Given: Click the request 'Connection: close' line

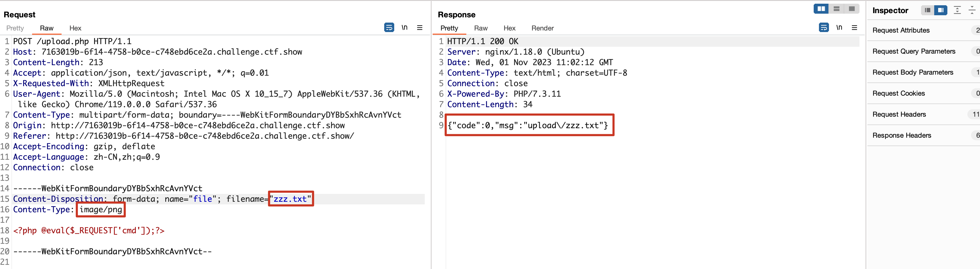Looking at the screenshot, I should (53, 167).
